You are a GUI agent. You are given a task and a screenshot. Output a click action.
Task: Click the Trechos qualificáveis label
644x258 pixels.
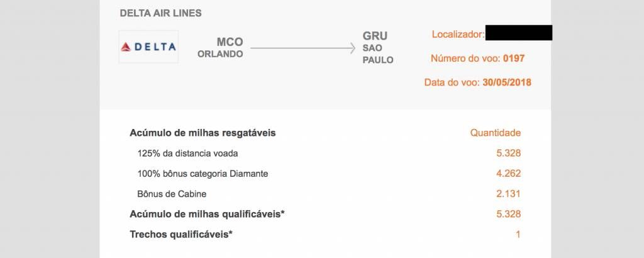181,235
